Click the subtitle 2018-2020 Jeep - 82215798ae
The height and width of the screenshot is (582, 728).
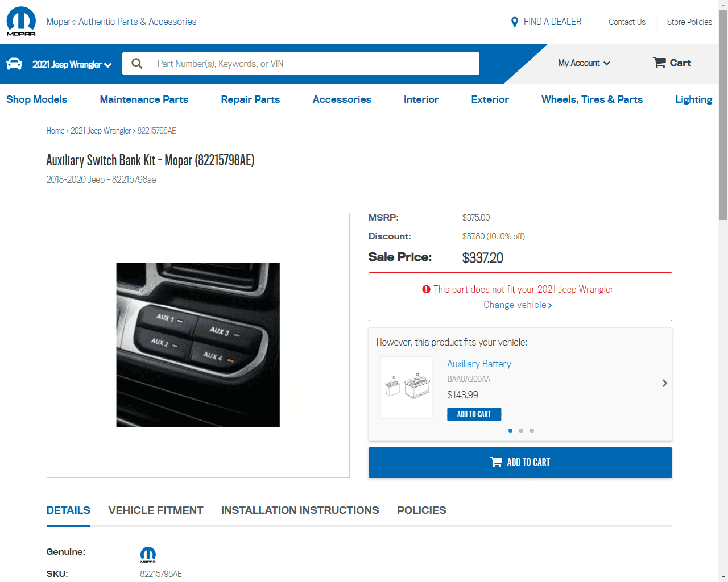[101, 180]
